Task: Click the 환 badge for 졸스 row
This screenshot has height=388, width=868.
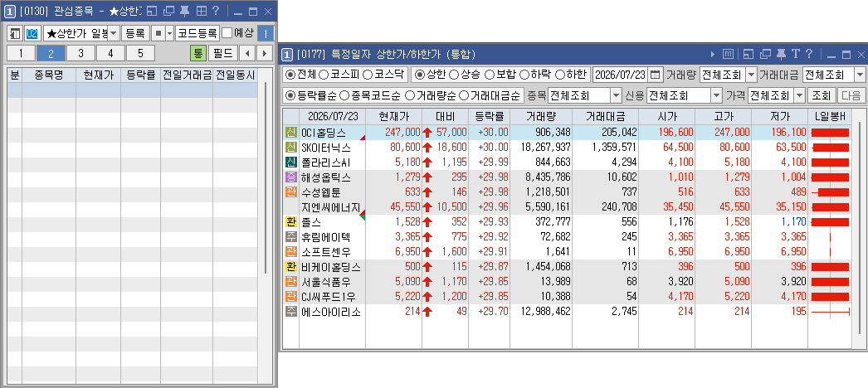Action: coord(290,221)
